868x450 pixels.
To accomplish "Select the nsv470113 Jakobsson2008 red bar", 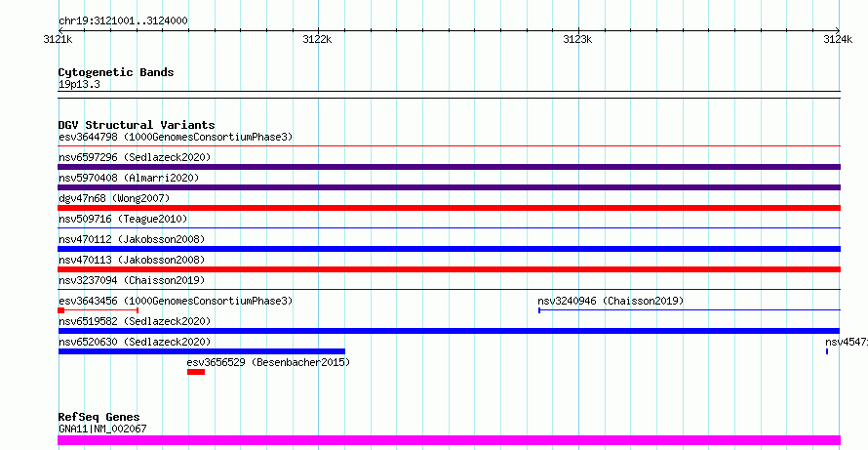I will coord(449,269).
